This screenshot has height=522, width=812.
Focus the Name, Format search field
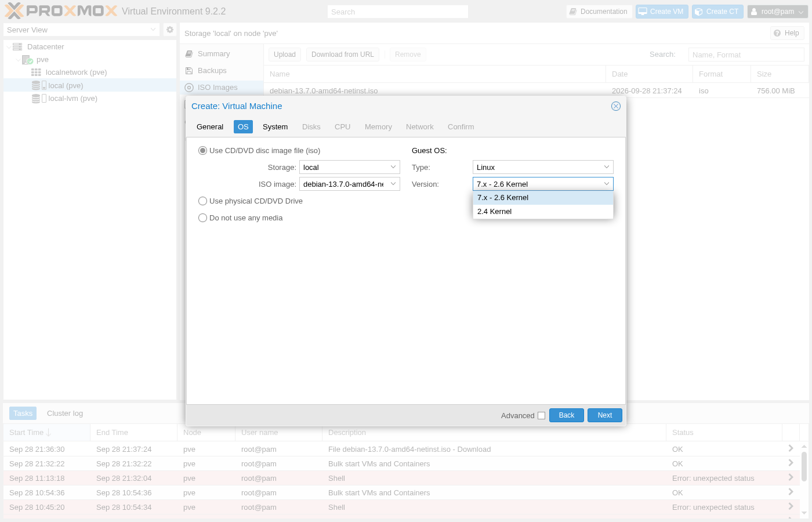(746, 55)
